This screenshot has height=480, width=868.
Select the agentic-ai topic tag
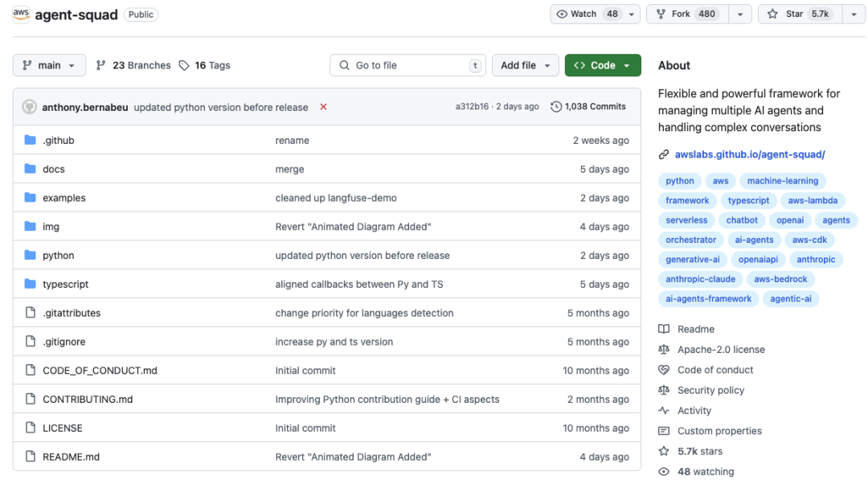point(791,299)
